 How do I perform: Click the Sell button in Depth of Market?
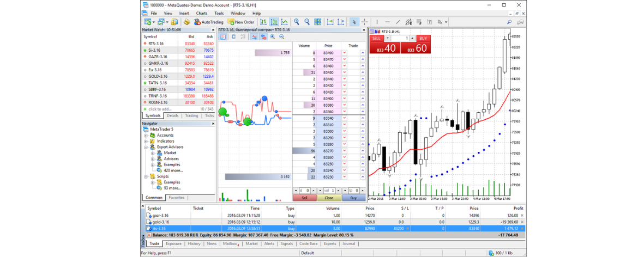coord(304,198)
